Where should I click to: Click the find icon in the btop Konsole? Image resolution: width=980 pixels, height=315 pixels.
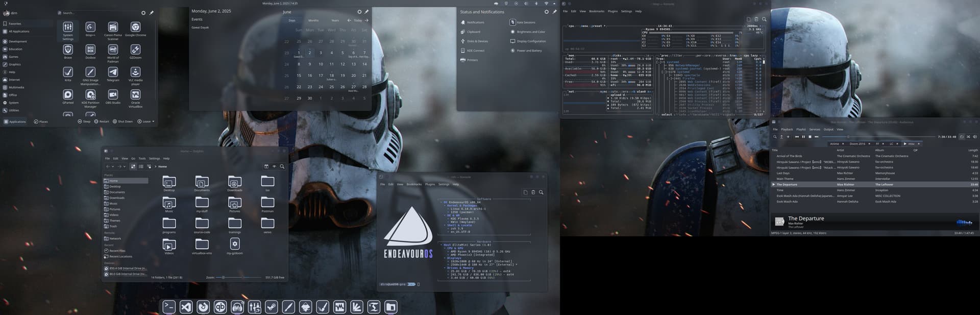pos(764,19)
